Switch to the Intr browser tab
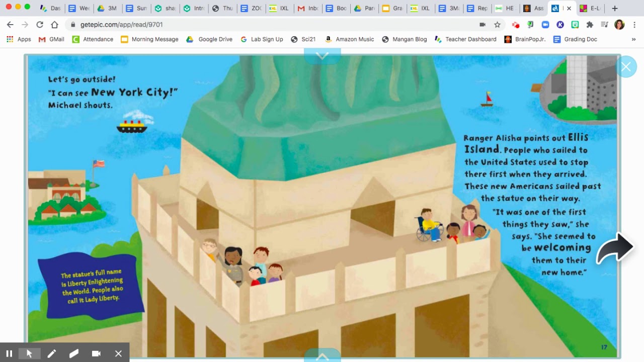This screenshot has height=362, width=644. (194, 8)
